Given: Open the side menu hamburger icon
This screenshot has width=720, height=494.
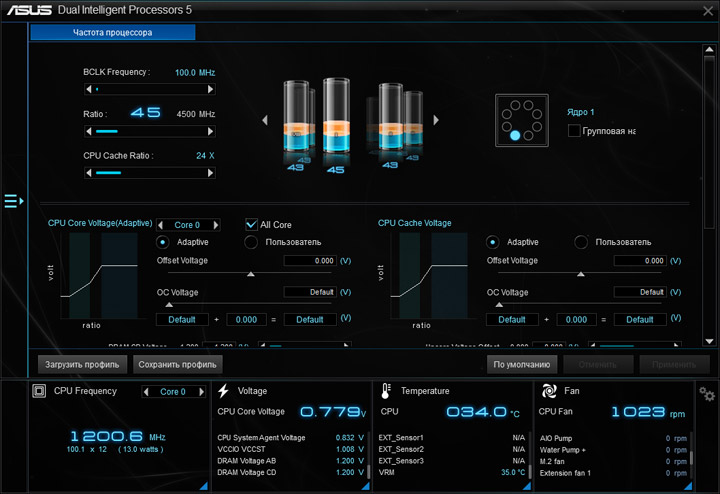Looking at the screenshot, I should tap(13, 201).
